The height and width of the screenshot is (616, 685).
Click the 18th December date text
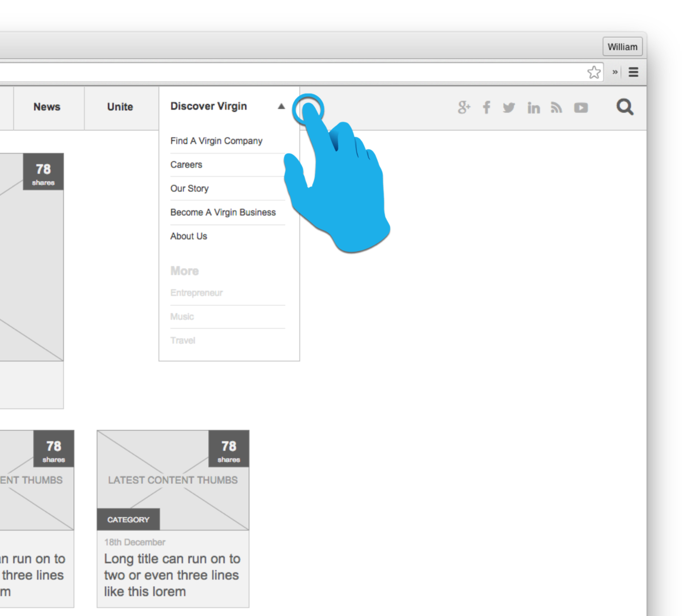pos(135,542)
